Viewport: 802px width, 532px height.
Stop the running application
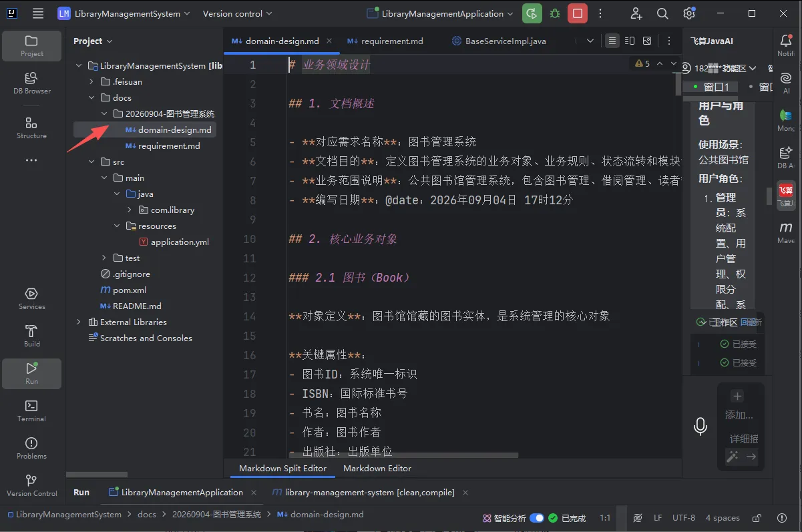point(578,13)
